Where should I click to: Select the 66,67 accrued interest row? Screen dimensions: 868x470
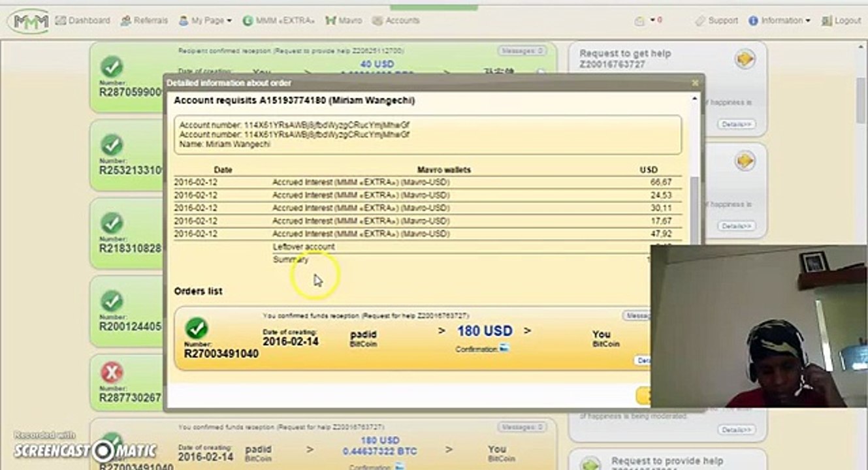pyautogui.click(x=428, y=182)
